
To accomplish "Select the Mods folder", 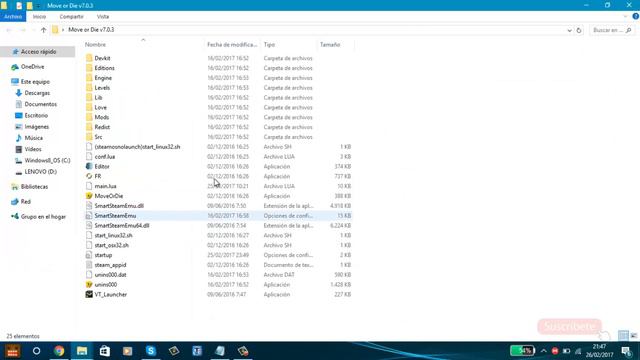I will tap(102, 117).
